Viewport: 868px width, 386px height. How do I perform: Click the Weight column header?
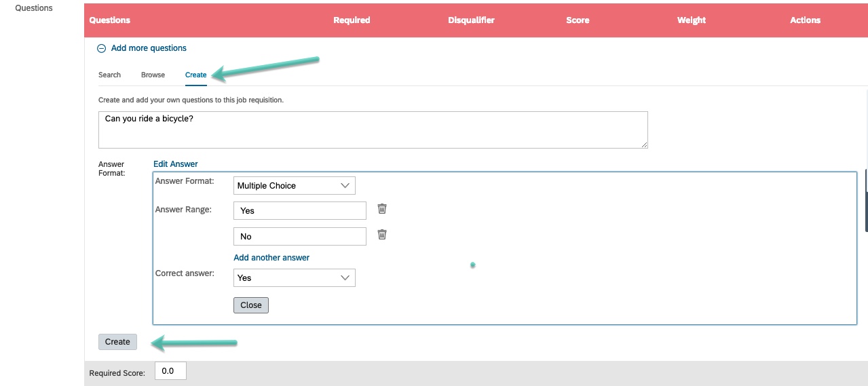coord(691,20)
